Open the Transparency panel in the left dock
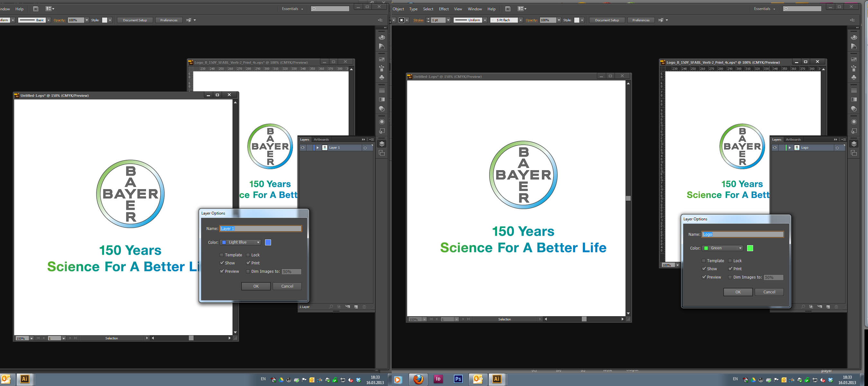This screenshot has height=386, width=868. [x=382, y=108]
